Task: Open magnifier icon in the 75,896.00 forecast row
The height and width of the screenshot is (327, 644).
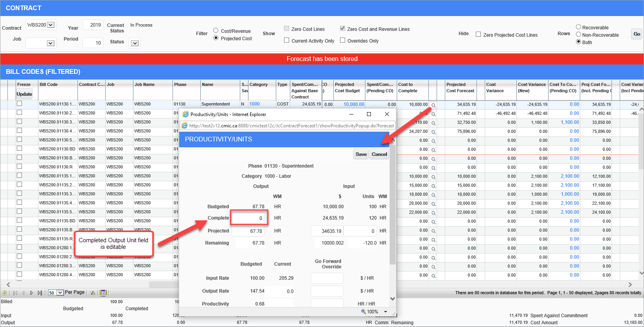Action: tap(433, 132)
